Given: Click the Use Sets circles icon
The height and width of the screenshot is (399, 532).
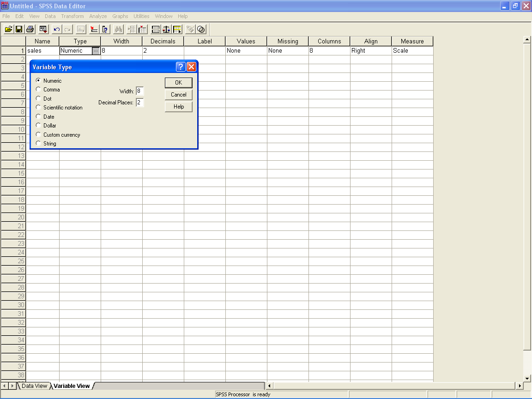Looking at the screenshot, I should tap(201, 30).
